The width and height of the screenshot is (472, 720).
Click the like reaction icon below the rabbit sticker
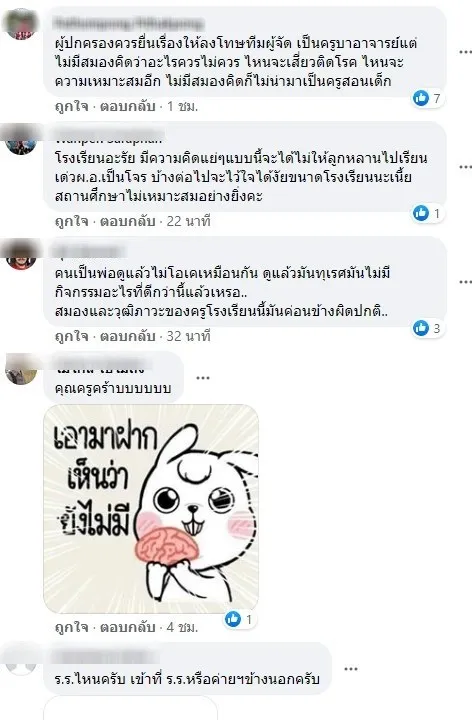click(233, 619)
